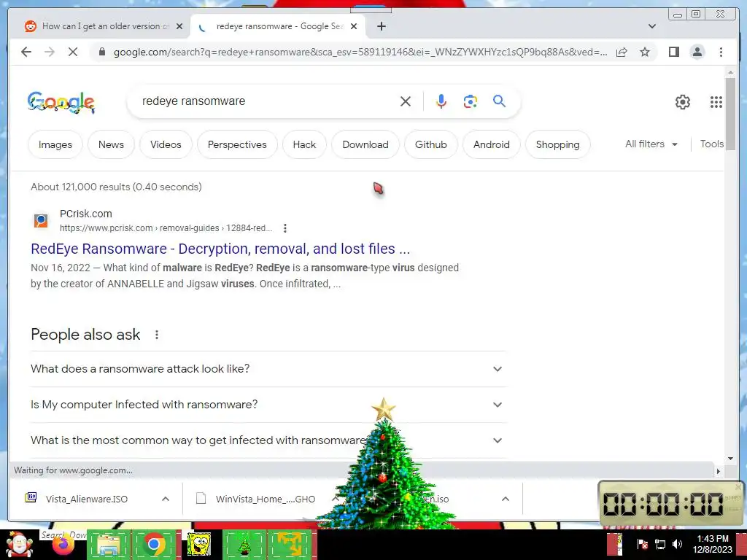Screen dimensions: 747x560
Task: Open options arrow for the .iso download
Action: (x=506, y=499)
